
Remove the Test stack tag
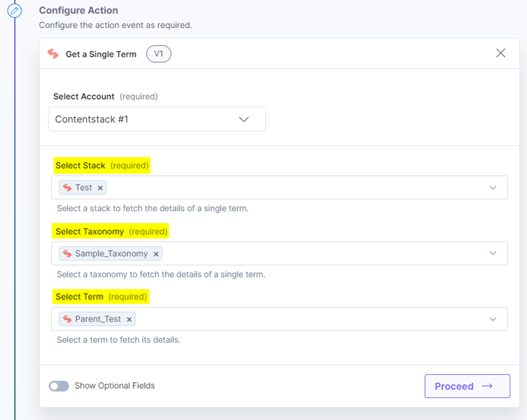coord(100,188)
